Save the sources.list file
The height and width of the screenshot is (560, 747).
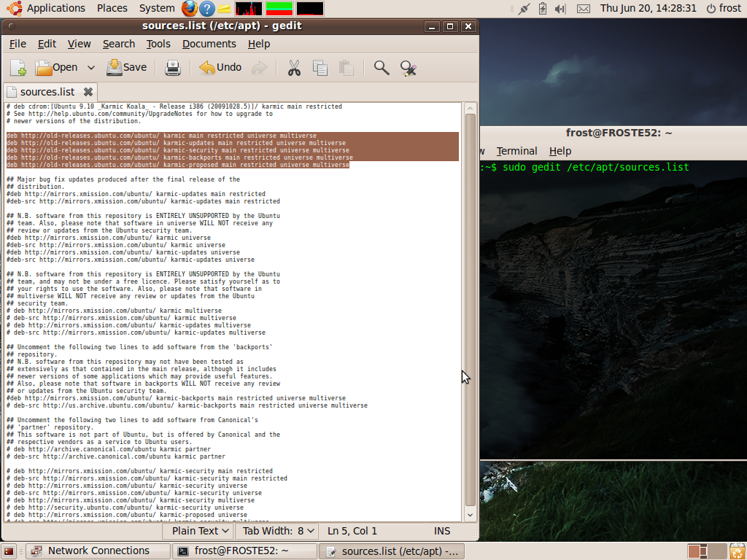click(126, 68)
